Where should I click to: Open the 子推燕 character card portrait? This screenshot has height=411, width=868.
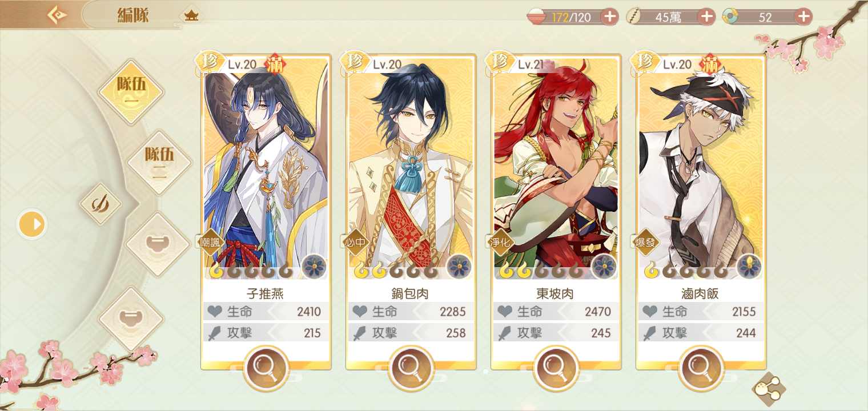click(x=266, y=166)
